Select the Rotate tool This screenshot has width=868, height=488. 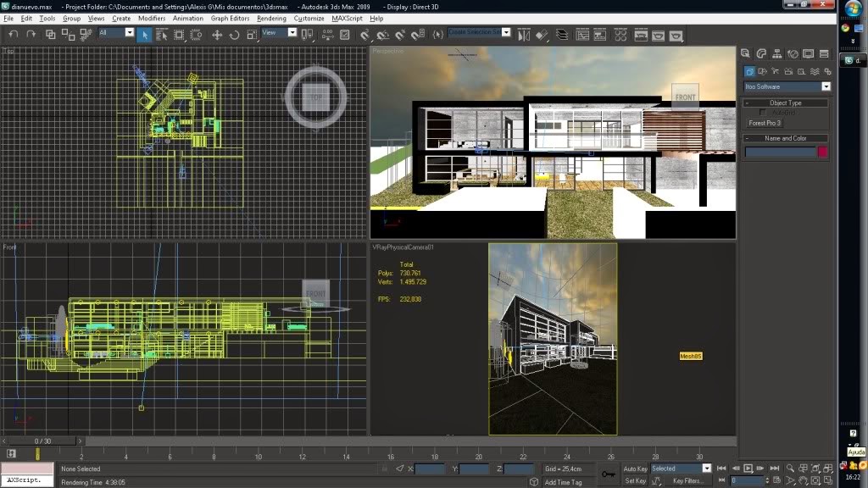pyautogui.click(x=236, y=35)
